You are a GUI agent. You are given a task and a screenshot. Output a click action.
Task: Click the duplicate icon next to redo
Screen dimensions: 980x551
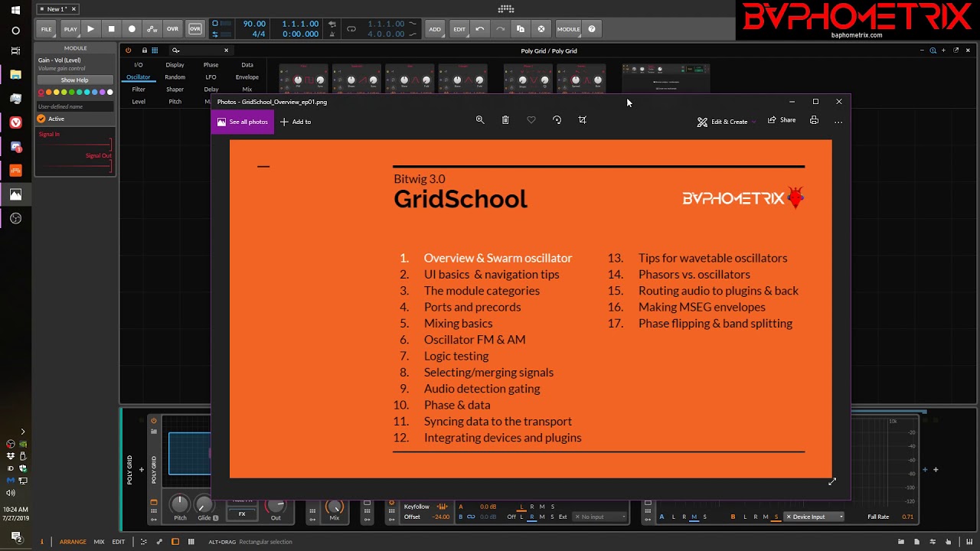pos(521,29)
